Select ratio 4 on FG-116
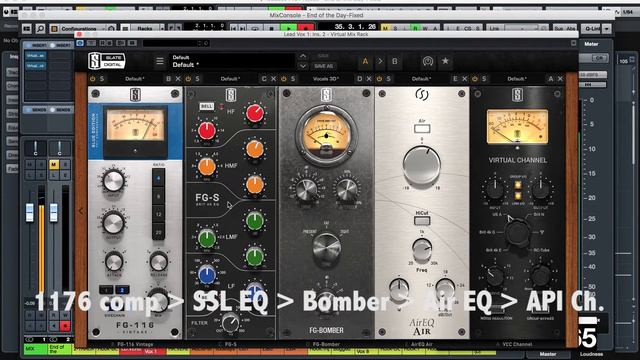Image resolution: width=640 pixels, height=360 pixels. pyautogui.click(x=158, y=178)
